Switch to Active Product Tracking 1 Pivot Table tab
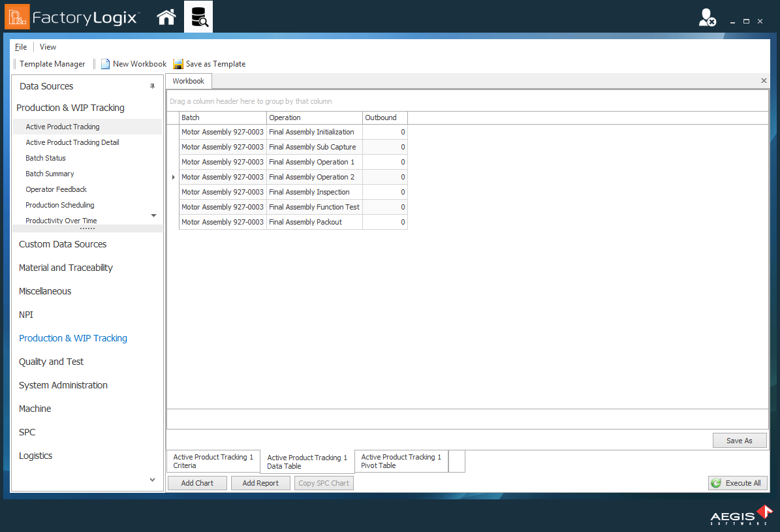The height and width of the screenshot is (532, 780). pos(401,461)
